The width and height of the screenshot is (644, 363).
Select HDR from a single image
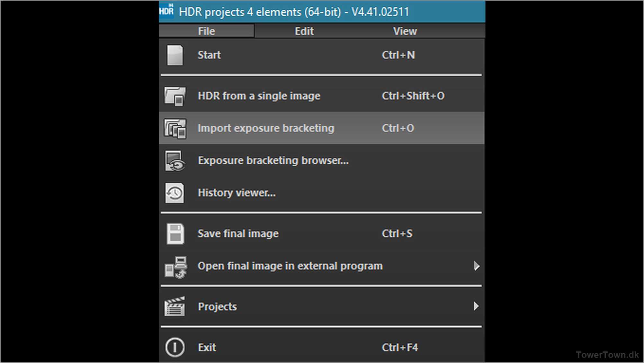click(x=259, y=96)
